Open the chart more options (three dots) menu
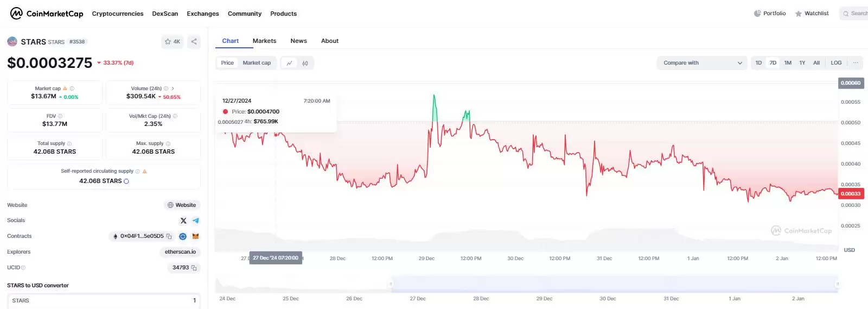The width and height of the screenshot is (868, 309). point(856,63)
